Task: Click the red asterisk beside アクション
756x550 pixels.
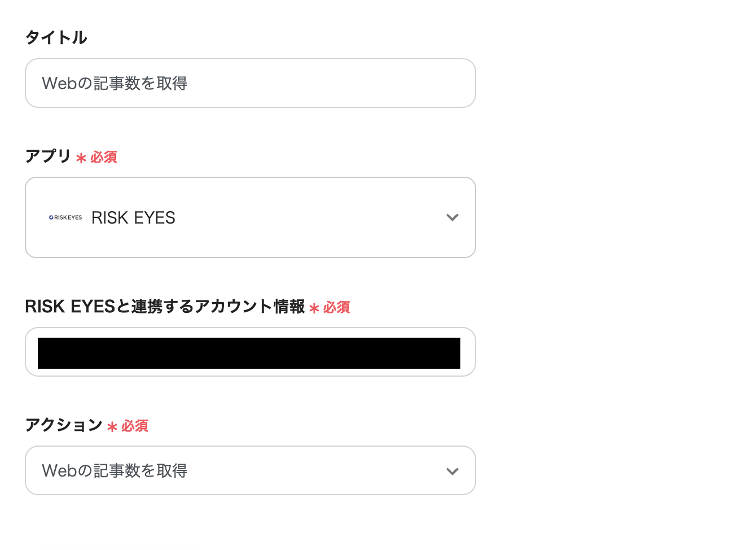Action: coord(112,427)
